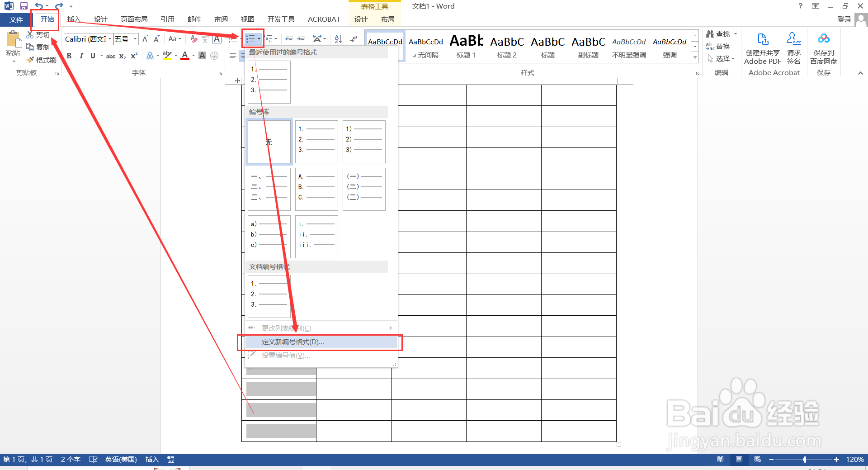This screenshot has height=470, width=868.
Task: Choose the 1) 2) 3) numbering format
Action: tap(364, 142)
